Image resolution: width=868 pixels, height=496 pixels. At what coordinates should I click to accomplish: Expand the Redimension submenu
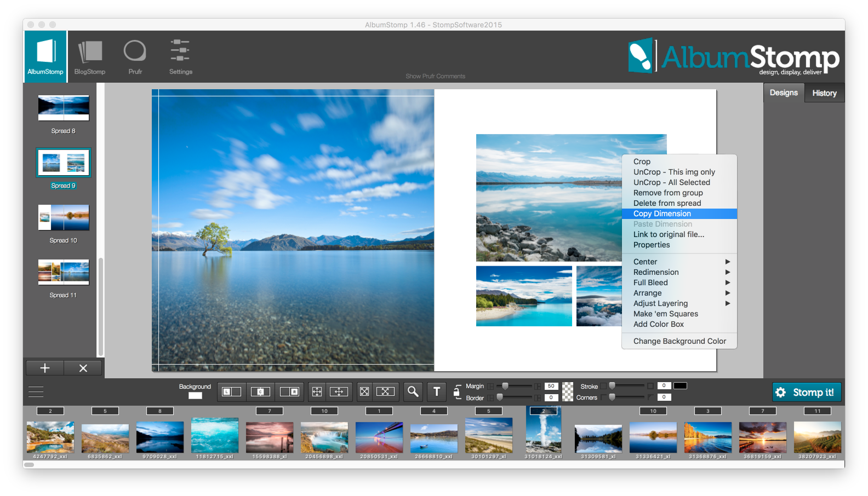click(679, 272)
